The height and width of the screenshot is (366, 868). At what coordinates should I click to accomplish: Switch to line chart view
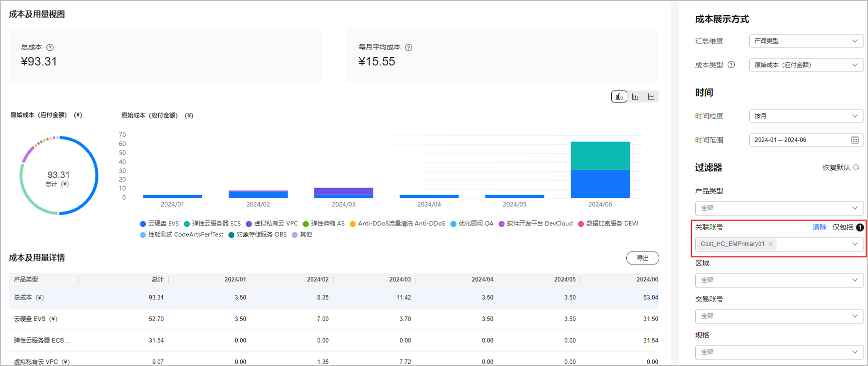pos(651,96)
